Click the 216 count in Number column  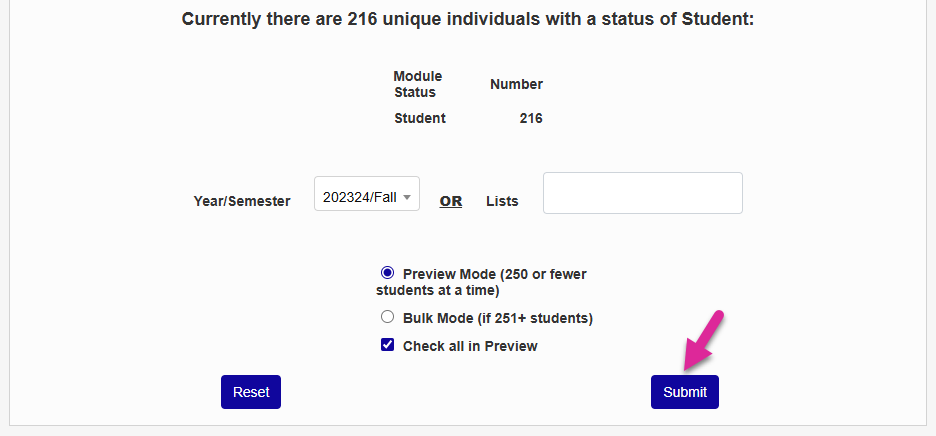[531, 118]
